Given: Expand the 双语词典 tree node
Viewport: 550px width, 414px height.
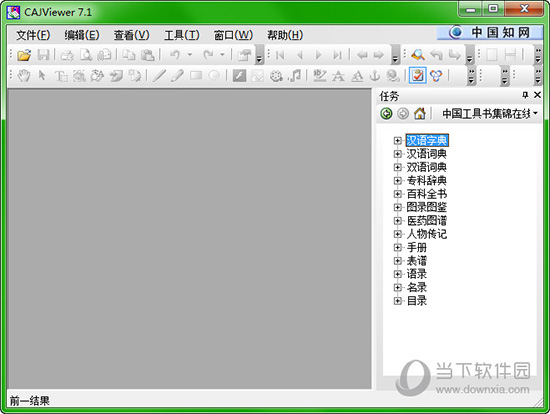Looking at the screenshot, I should click(x=397, y=167).
